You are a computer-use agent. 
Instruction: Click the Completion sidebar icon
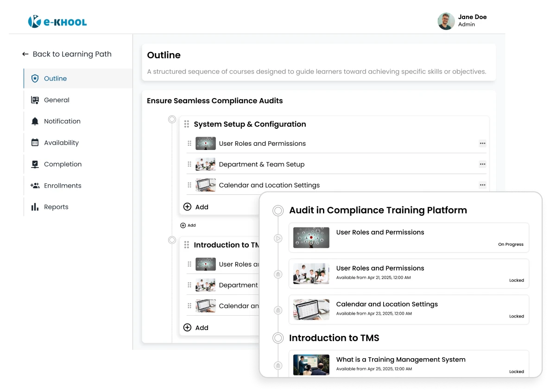point(35,164)
